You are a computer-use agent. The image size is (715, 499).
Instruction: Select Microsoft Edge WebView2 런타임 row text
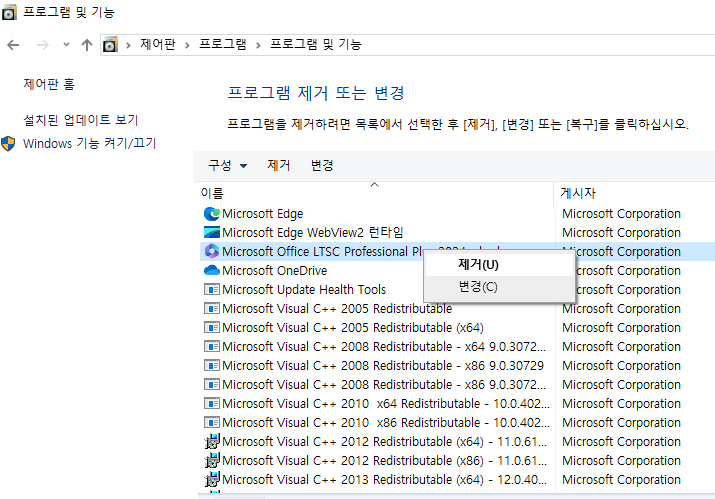313,233
